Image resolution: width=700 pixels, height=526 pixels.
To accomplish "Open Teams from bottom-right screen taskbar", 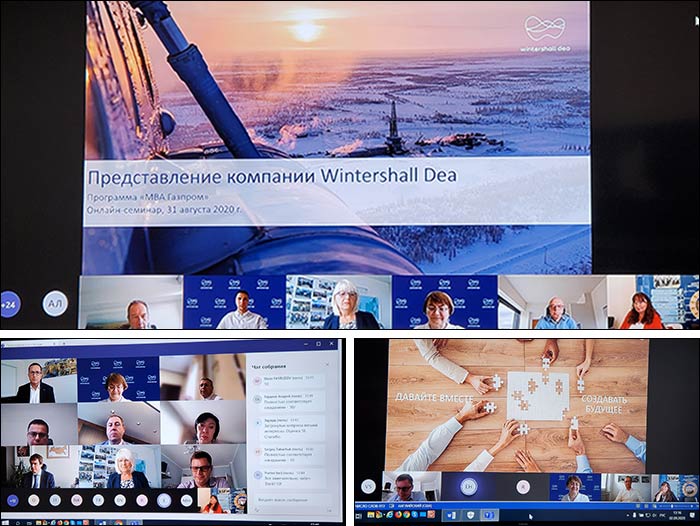I will 489,515.
